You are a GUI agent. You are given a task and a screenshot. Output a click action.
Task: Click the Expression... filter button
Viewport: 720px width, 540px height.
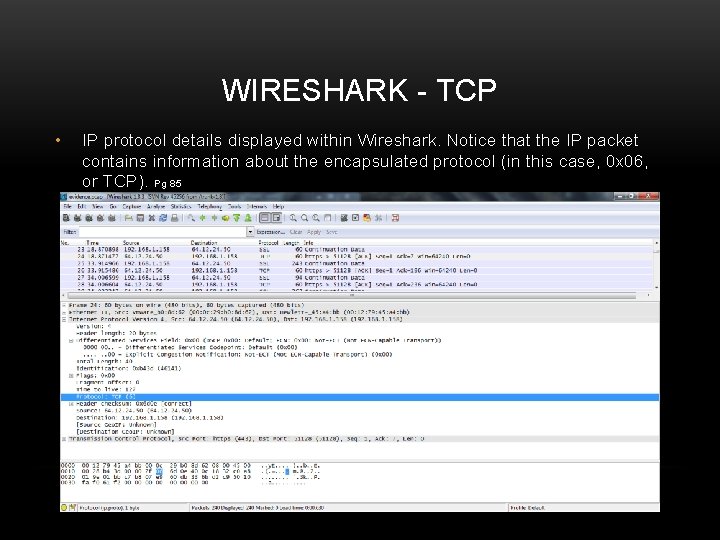[x=270, y=232]
